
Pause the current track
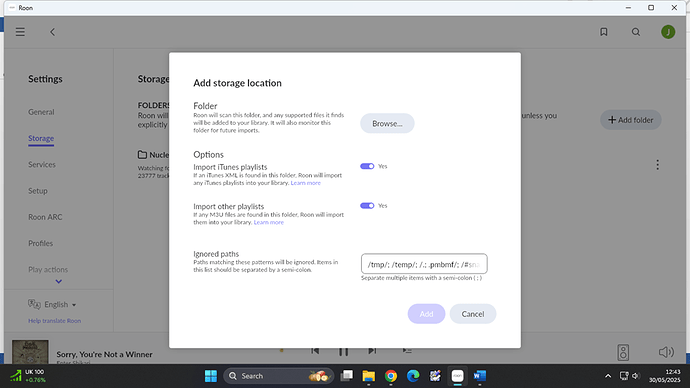tap(344, 351)
